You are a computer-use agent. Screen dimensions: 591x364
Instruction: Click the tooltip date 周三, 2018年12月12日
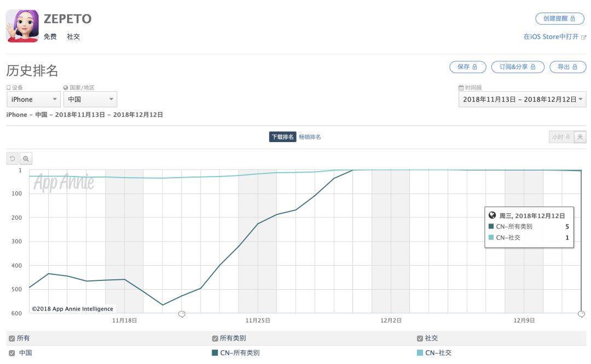pyautogui.click(x=532, y=216)
